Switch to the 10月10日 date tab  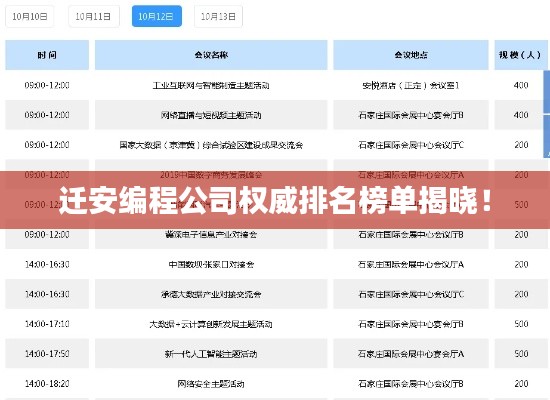(29, 16)
